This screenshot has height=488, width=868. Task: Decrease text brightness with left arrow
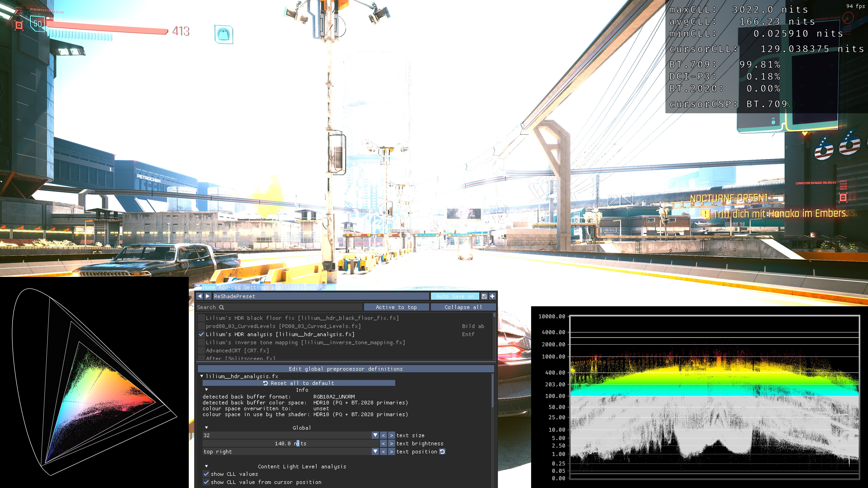(x=383, y=443)
